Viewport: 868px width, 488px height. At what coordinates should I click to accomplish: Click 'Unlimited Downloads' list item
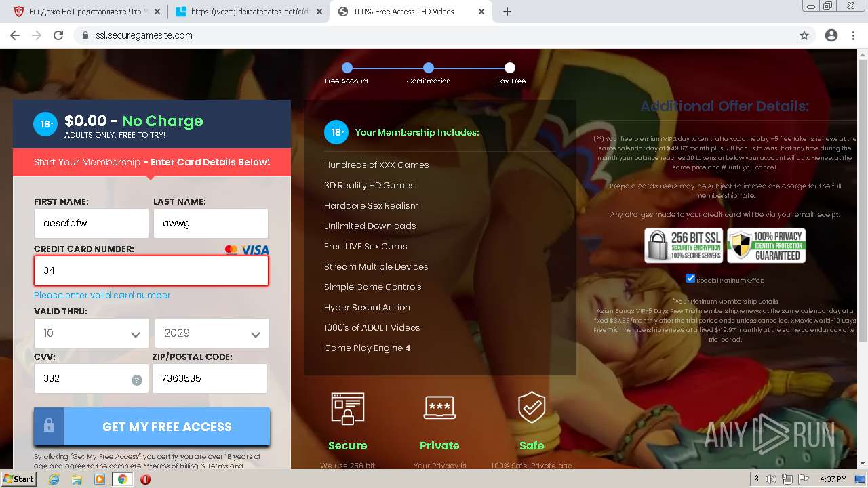click(x=370, y=226)
